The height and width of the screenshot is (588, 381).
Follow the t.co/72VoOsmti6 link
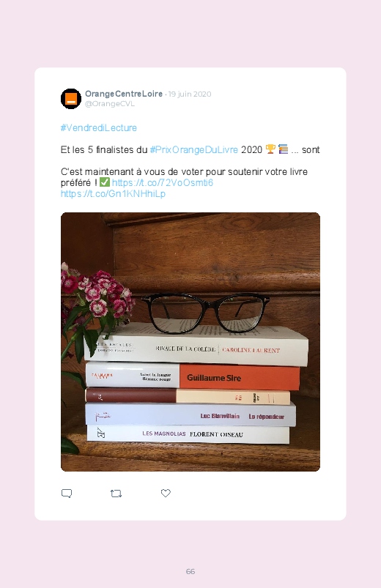[163, 182]
